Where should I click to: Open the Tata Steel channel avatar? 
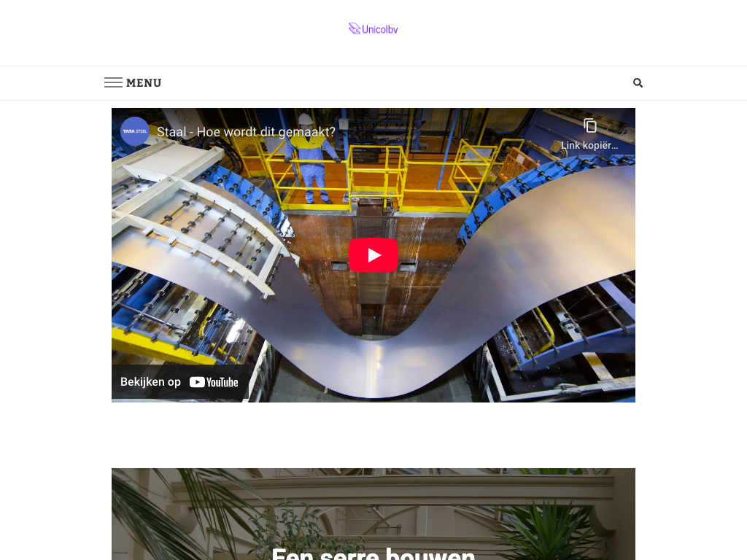[135, 131]
